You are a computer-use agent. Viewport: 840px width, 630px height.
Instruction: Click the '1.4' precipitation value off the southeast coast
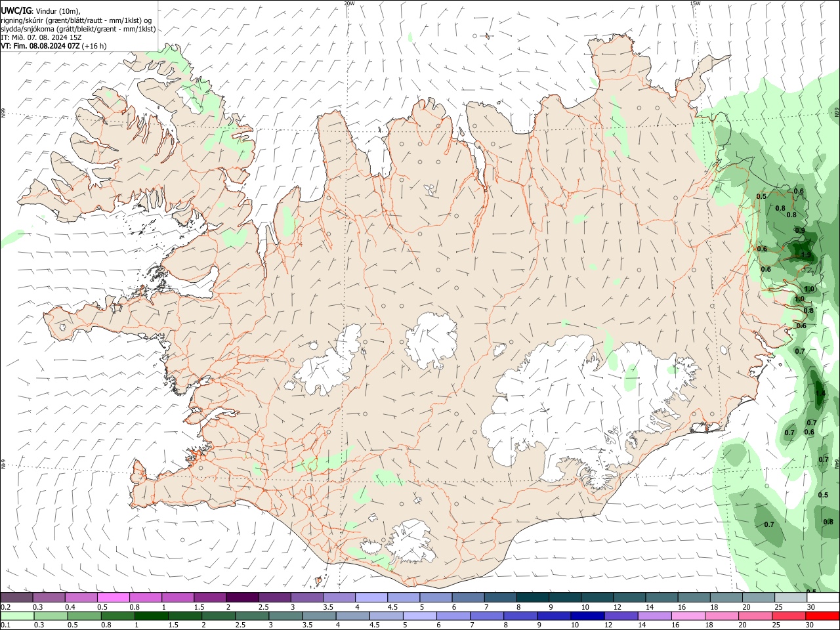820,394
